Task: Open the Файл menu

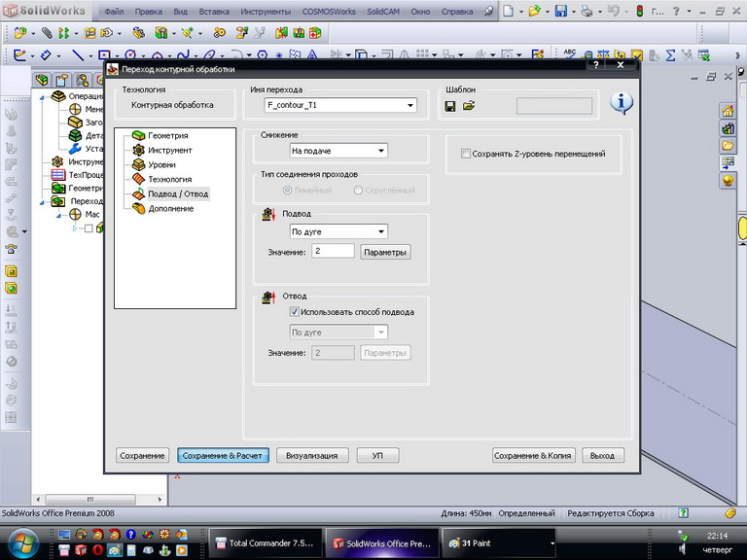Action: pyautogui.click(x=114, y=11)
